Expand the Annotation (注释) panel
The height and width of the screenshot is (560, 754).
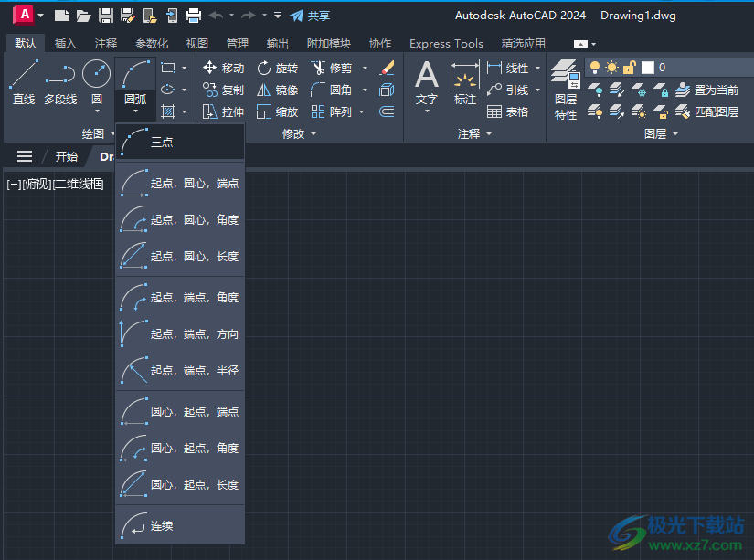(474, 133)
